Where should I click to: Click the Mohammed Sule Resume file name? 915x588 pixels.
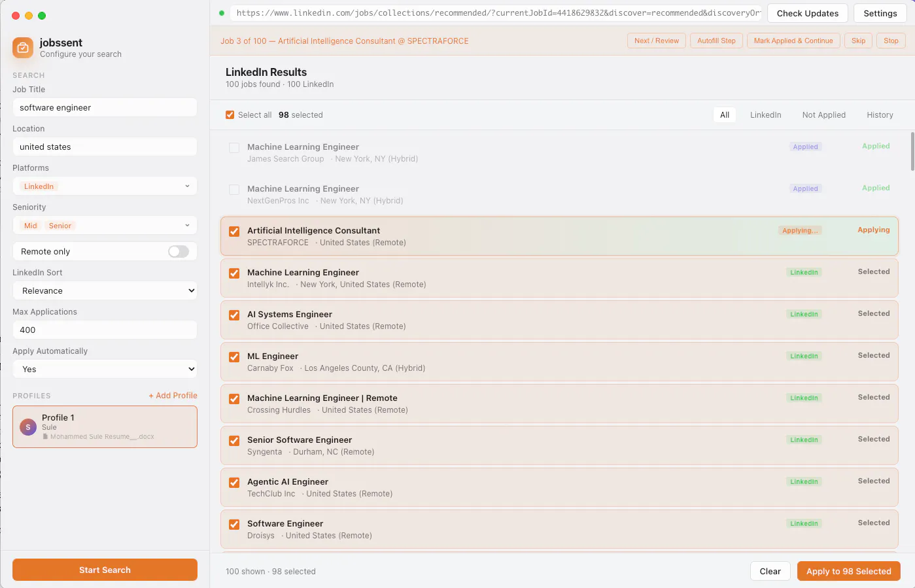coord(102,436)
